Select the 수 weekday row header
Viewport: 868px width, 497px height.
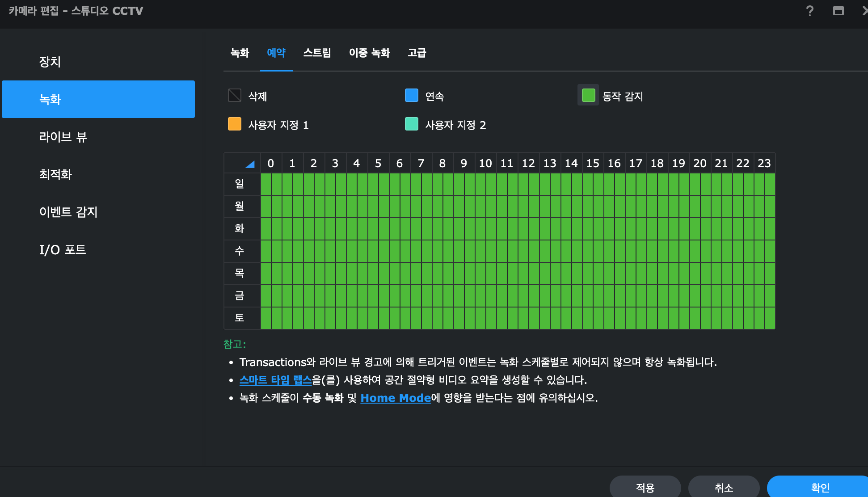tap(240, 251)
